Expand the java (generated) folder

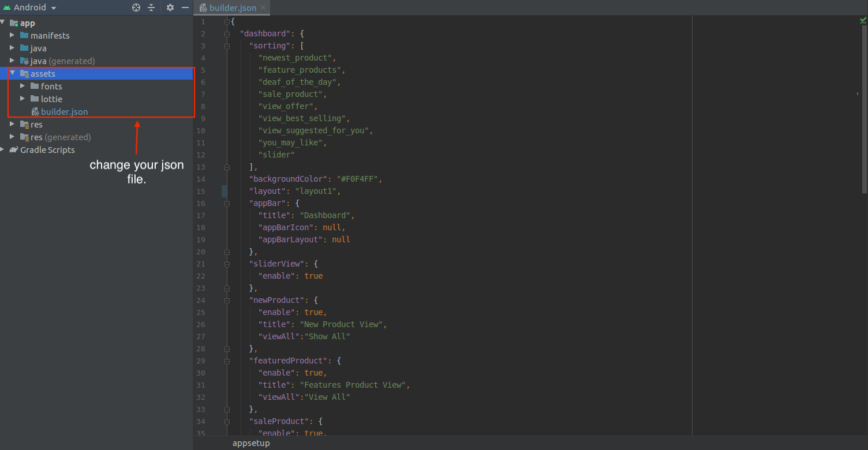point(12,61)
